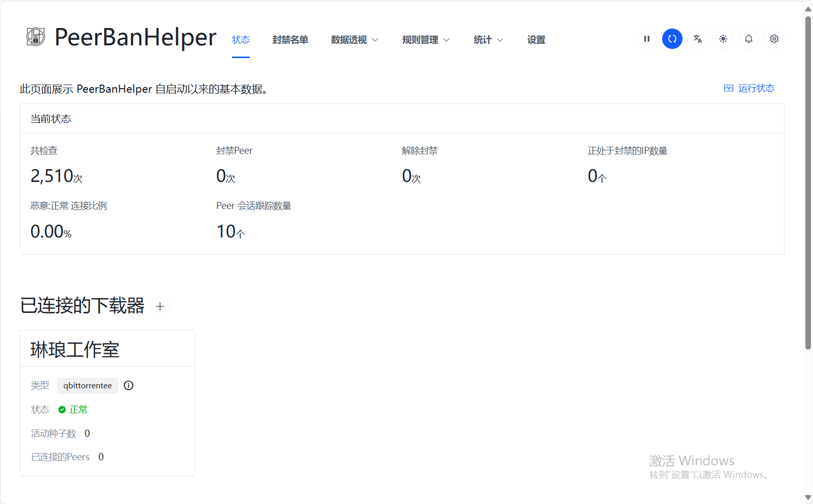Click the qbittorrentee type tag

[88, 386]
